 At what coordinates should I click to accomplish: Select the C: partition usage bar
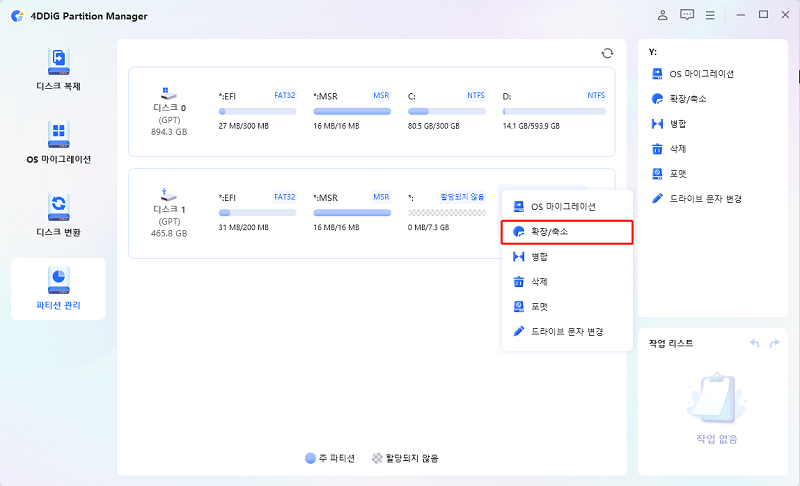(x=446, y=111)
